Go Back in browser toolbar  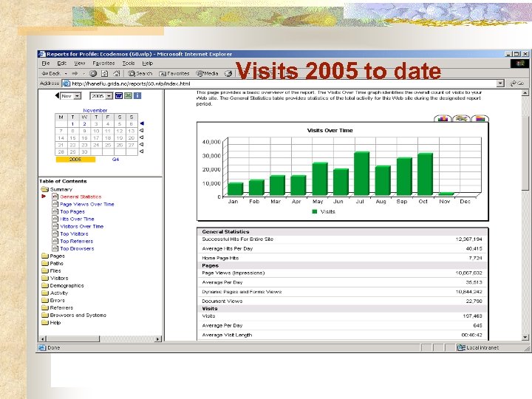[x=51, y=73]
